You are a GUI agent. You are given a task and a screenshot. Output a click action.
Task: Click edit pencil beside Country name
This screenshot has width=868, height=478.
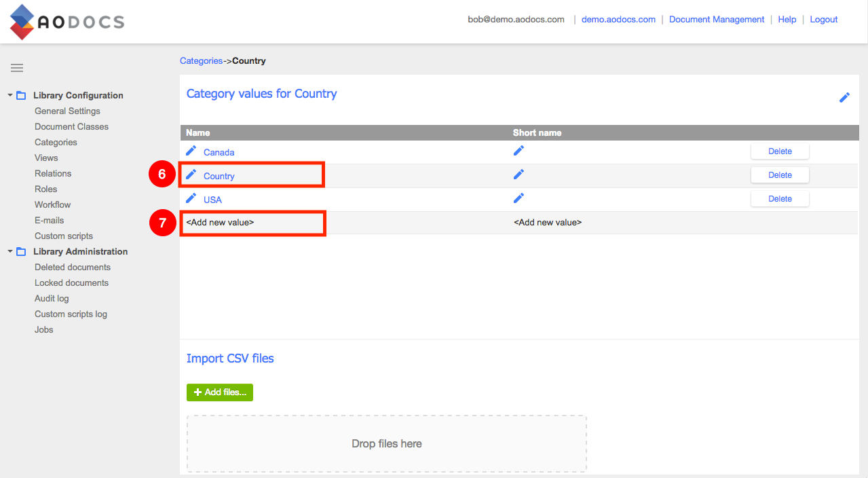191,174
